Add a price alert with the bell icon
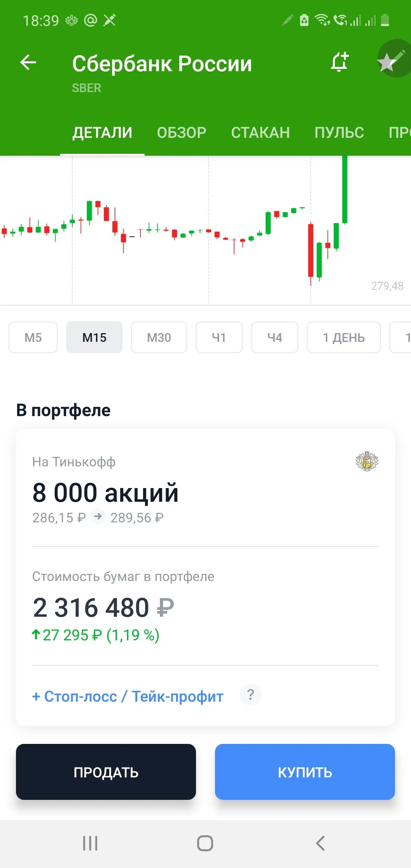The height and width of the screenshot is (868, 411). 339,62
